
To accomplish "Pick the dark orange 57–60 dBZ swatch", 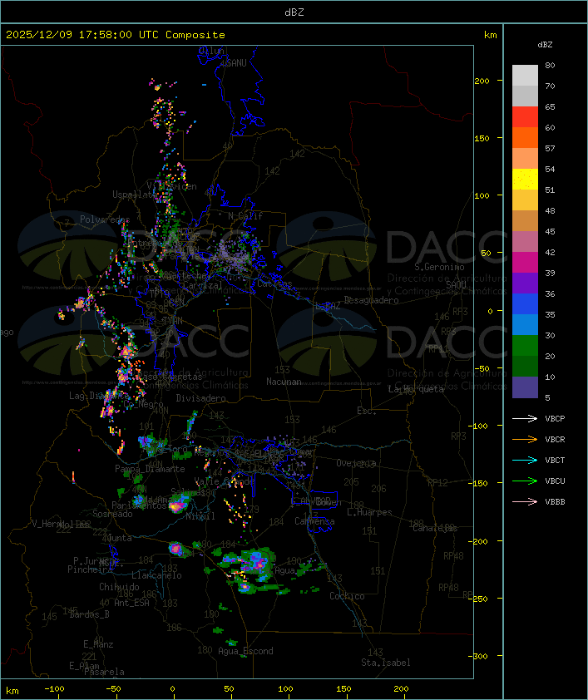I will pyautogui.click(x=525, y=137).
